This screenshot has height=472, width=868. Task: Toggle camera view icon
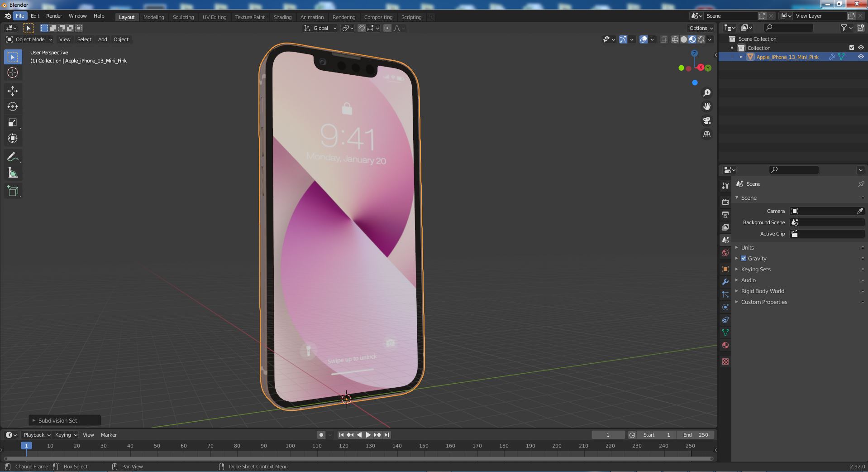tap(706, 120)
